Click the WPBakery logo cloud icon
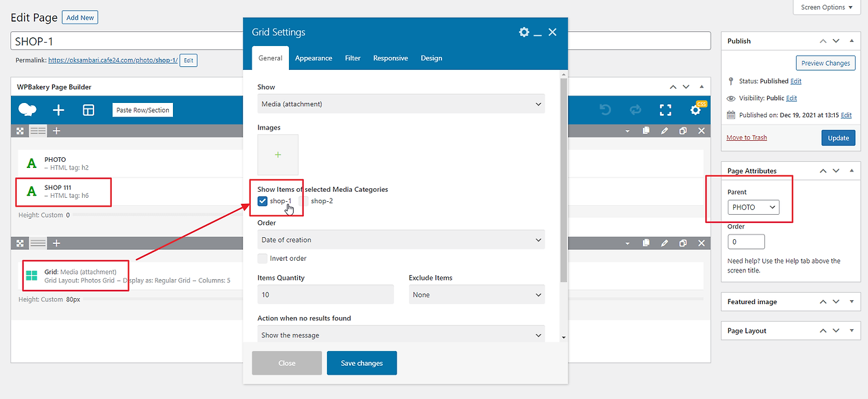Viewport: 868px width, 399px height. 28,110
